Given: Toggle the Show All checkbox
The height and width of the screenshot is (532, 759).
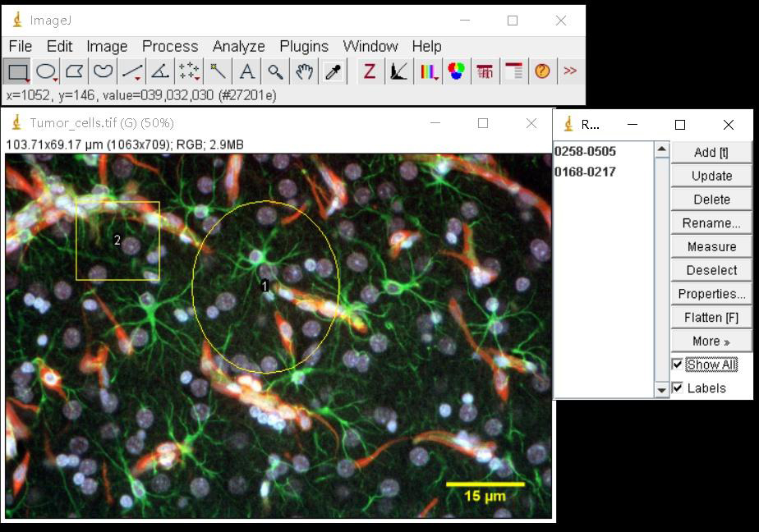Looking at the screenshot, I should tap(678, 365).
